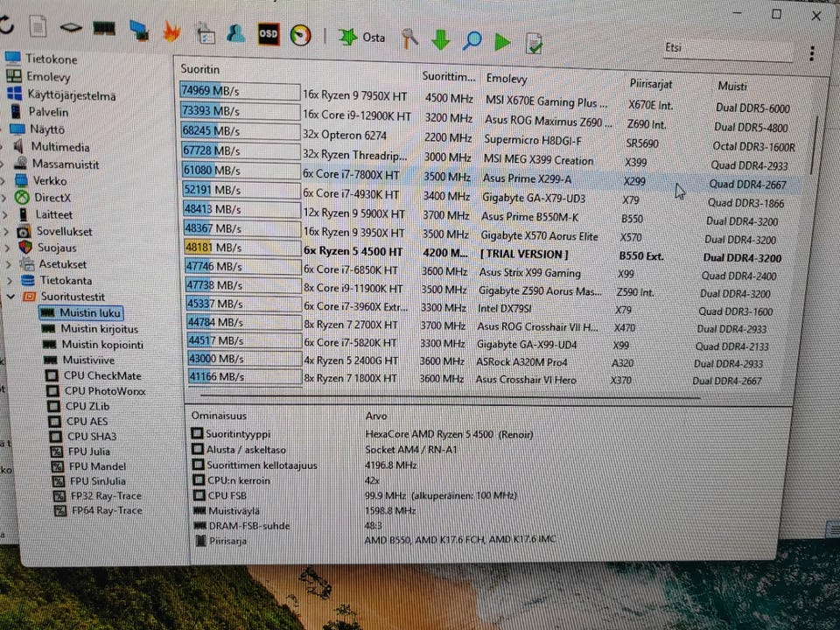The width and height of the screenshot is (840, 630).
Task: Click the results list vertical scrollbar
Action: click(x=815, y=144)
